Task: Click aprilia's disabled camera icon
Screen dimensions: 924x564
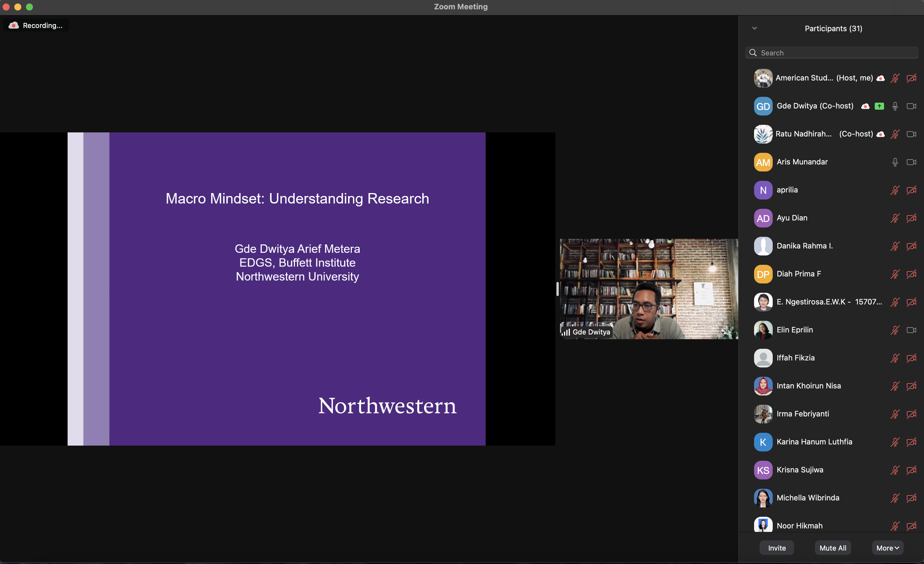Action: pyautogui.click(x=911, y=190)
